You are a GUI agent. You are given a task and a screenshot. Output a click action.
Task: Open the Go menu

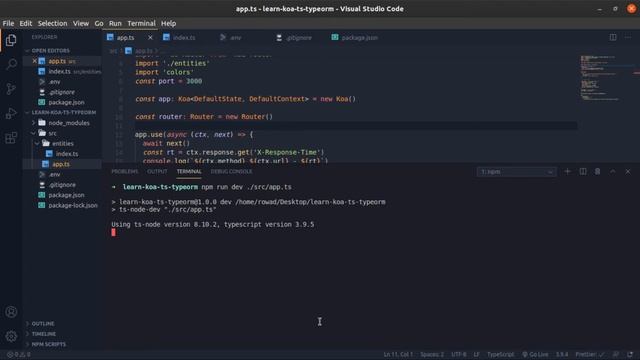pos(99,23)
